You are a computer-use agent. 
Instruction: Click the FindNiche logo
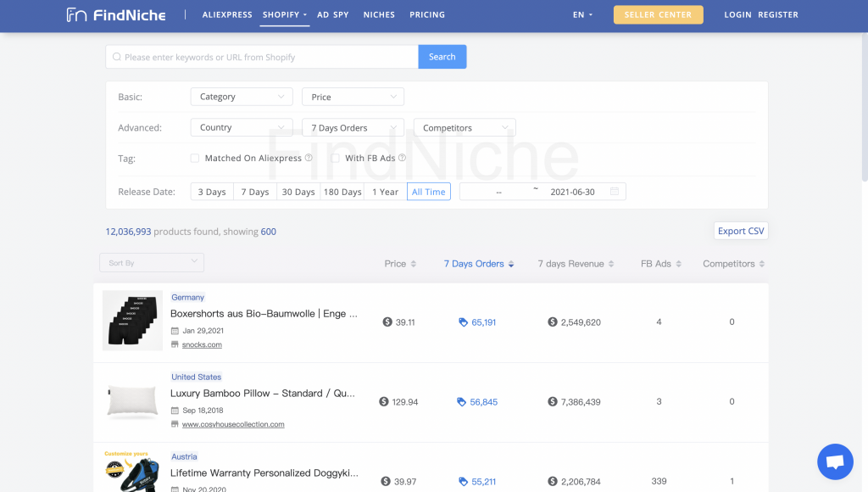115,15
